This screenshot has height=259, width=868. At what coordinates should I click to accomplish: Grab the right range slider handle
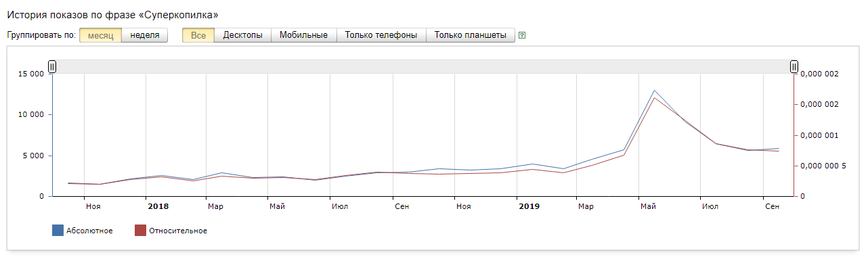point(794,66)
